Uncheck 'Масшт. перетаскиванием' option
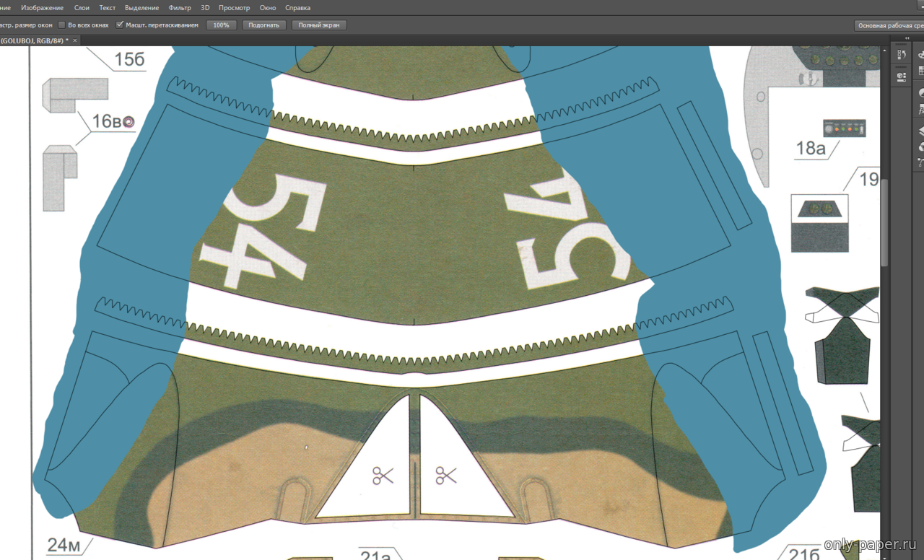This screenshot has height=560, width=924. (x=120, y=25)
